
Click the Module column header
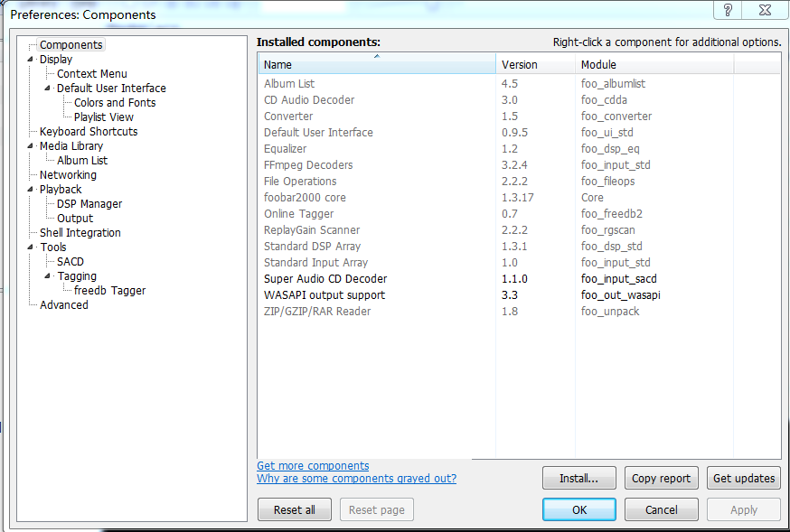click(654, 65)
